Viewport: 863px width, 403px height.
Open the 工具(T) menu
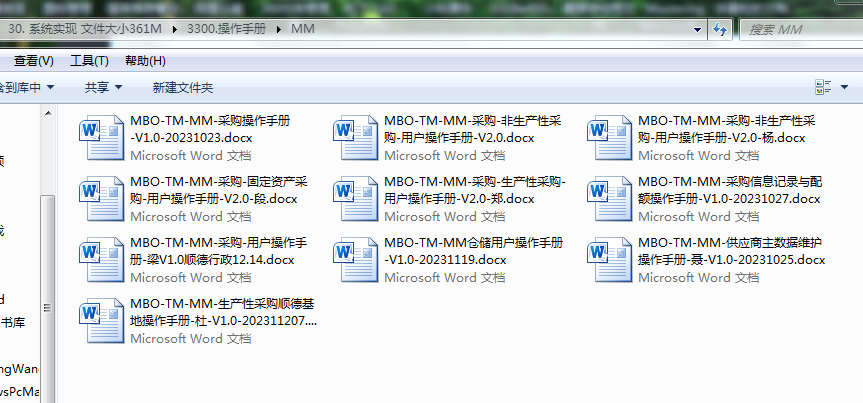89,61
